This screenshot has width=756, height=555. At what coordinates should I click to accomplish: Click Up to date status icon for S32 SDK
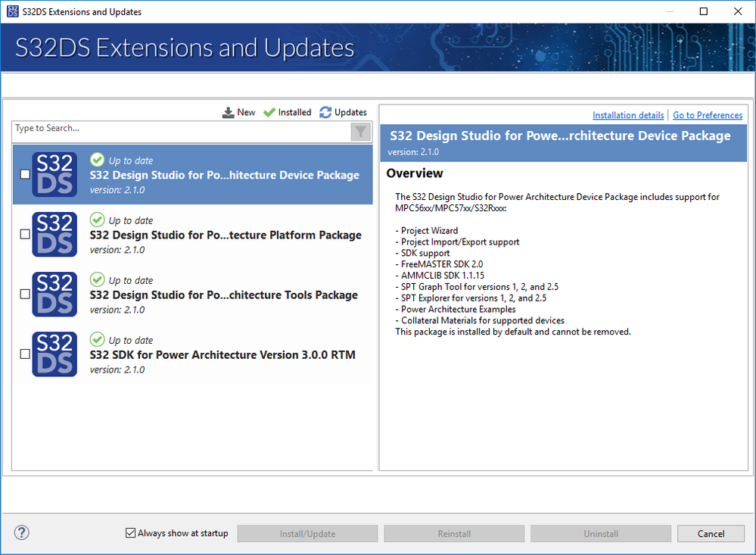[97, 339]
